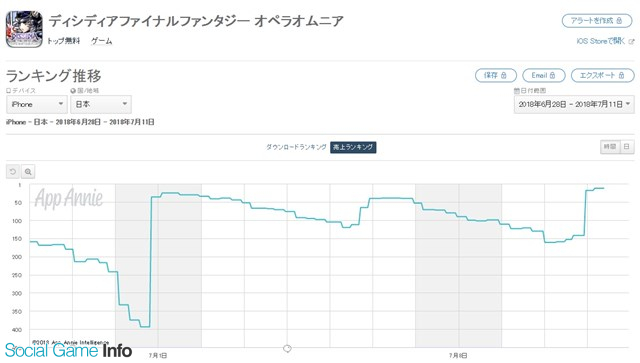Image resolution: width=640 pixels, height=363 pixels.
Task: Click the トップ無料 category link
Action: (x=64, y=41)
